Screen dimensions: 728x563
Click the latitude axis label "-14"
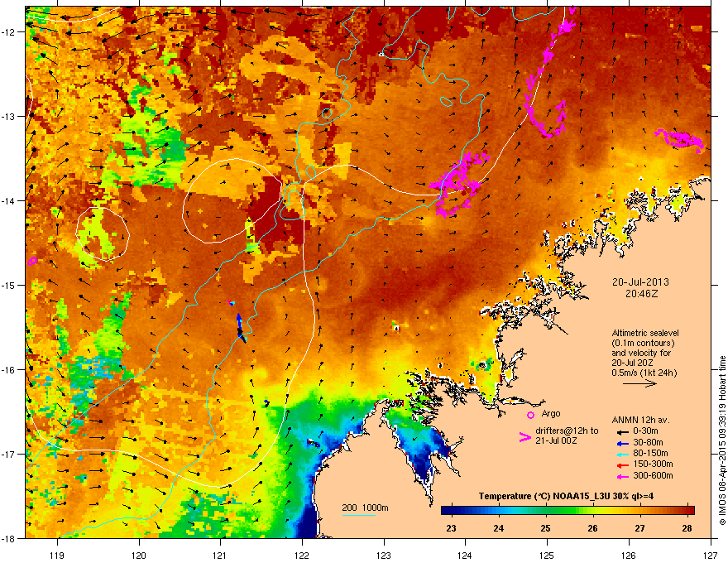click(8, 200)
